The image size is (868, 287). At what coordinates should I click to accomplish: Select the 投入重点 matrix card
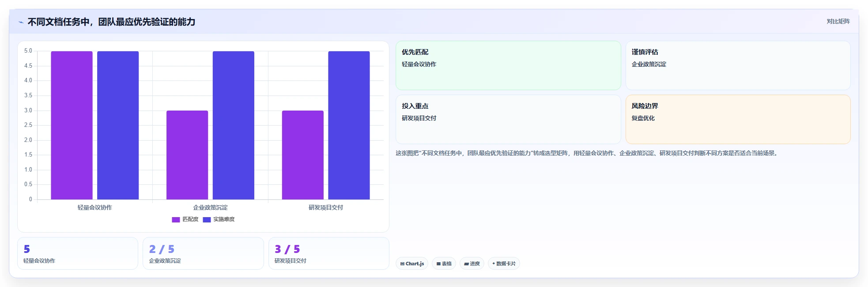click(x=508, y=119)
